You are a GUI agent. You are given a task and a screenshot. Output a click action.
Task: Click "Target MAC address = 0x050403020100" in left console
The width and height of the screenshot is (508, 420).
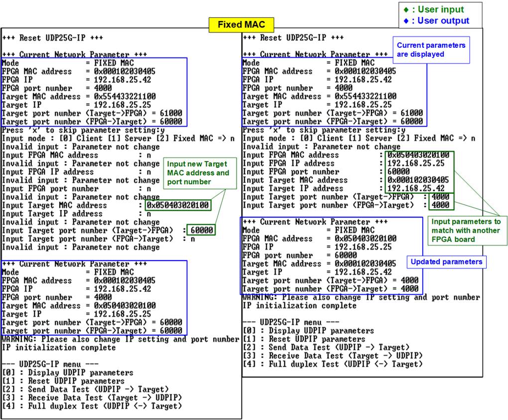[79, 305]
